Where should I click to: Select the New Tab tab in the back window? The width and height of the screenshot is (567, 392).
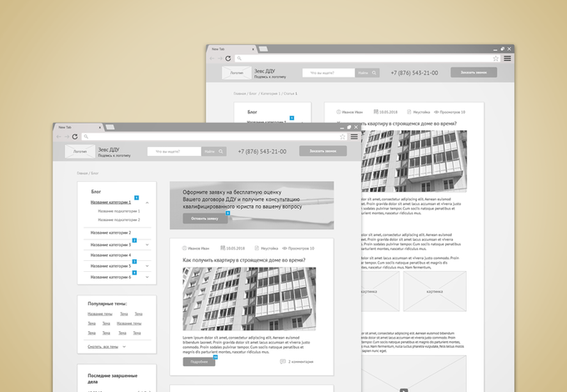point(232,49)
